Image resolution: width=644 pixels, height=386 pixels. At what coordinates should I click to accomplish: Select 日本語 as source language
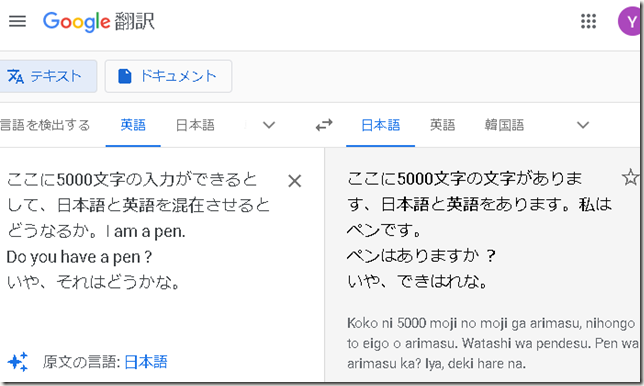click(x=195, y=125)
